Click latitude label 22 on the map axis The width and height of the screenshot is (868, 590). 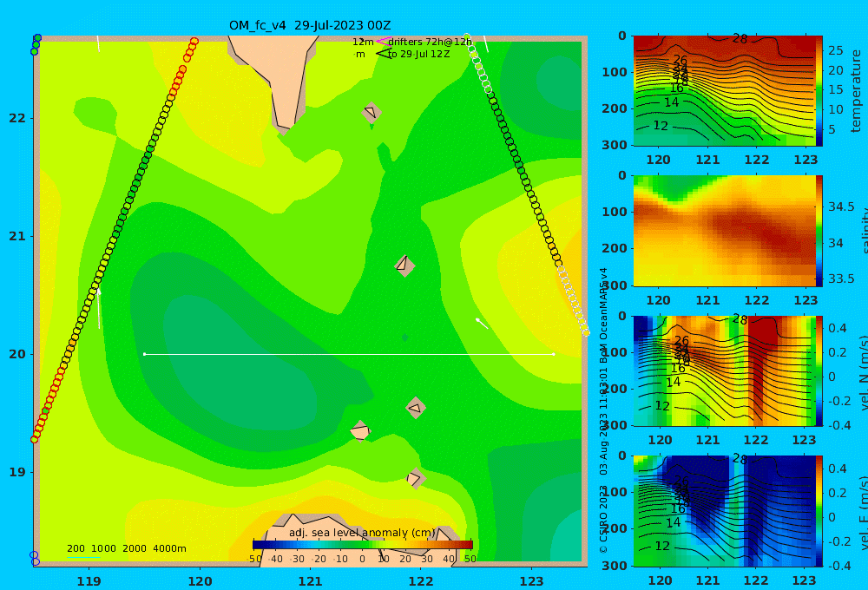click(x=17, y=118)
